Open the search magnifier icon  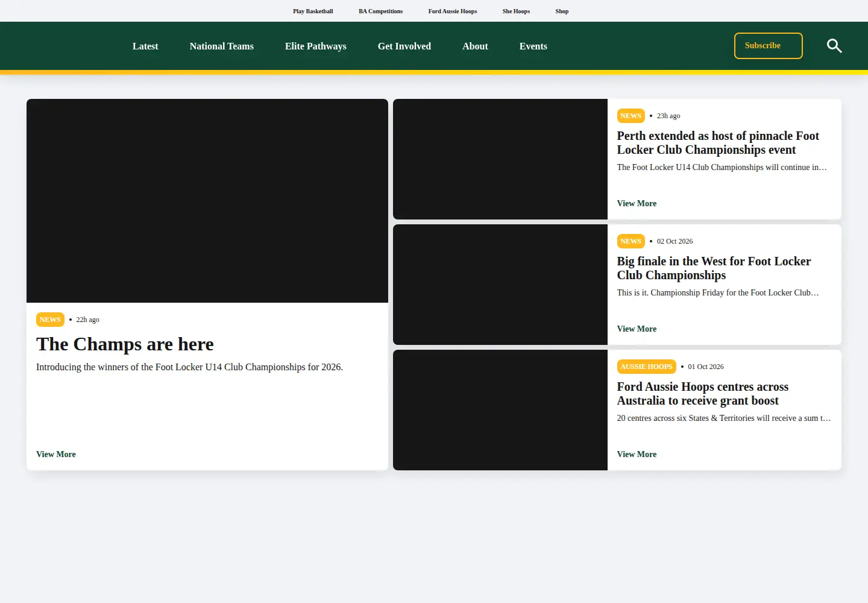(834, 46)
